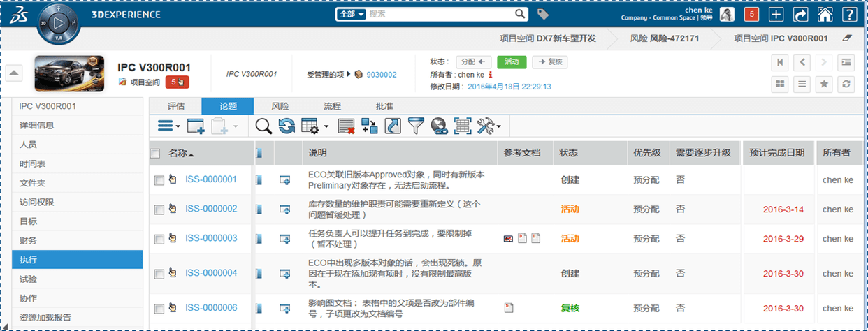
Task: Click the IPC V300R001 car thumbnail
Action: pos(68,73)
